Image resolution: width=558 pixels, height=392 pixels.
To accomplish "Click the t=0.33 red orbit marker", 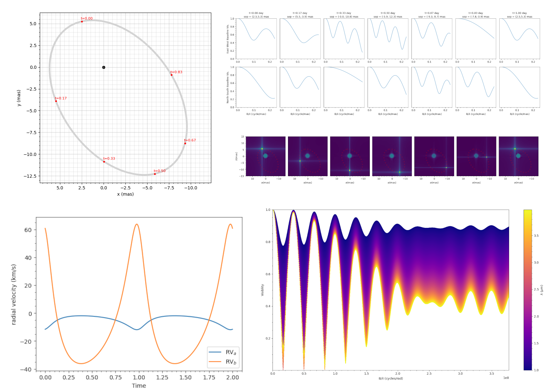I will tap(104, 162).
